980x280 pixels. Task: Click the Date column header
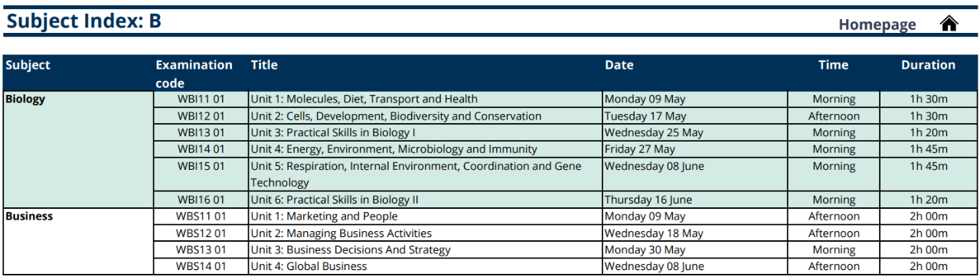pyautogui.click(x=619, y=65)
